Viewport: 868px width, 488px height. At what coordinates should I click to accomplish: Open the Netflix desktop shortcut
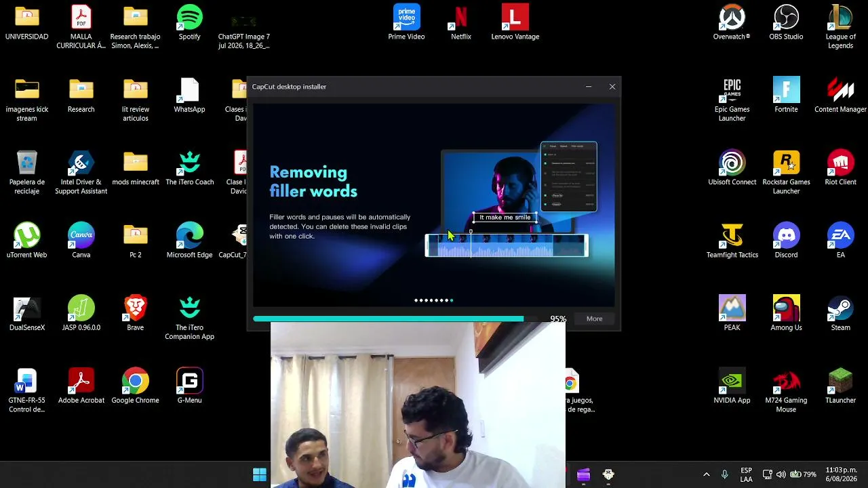(x=461, y=23)
